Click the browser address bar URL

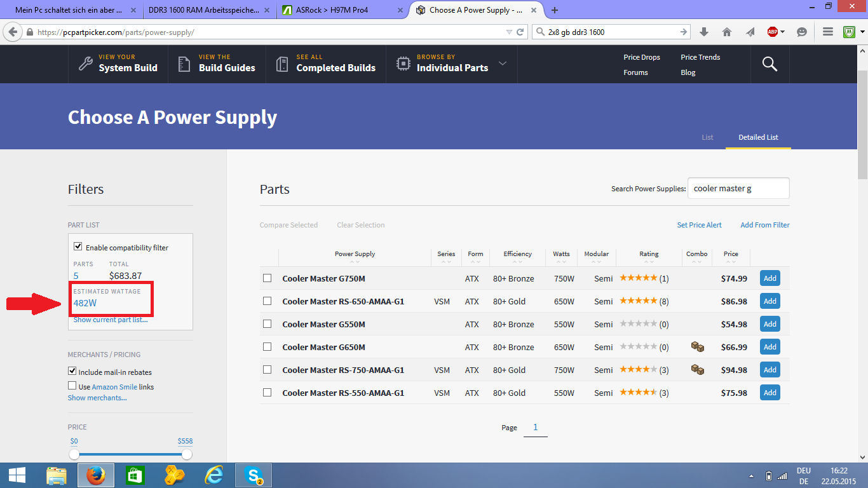(x=116, y=32)
